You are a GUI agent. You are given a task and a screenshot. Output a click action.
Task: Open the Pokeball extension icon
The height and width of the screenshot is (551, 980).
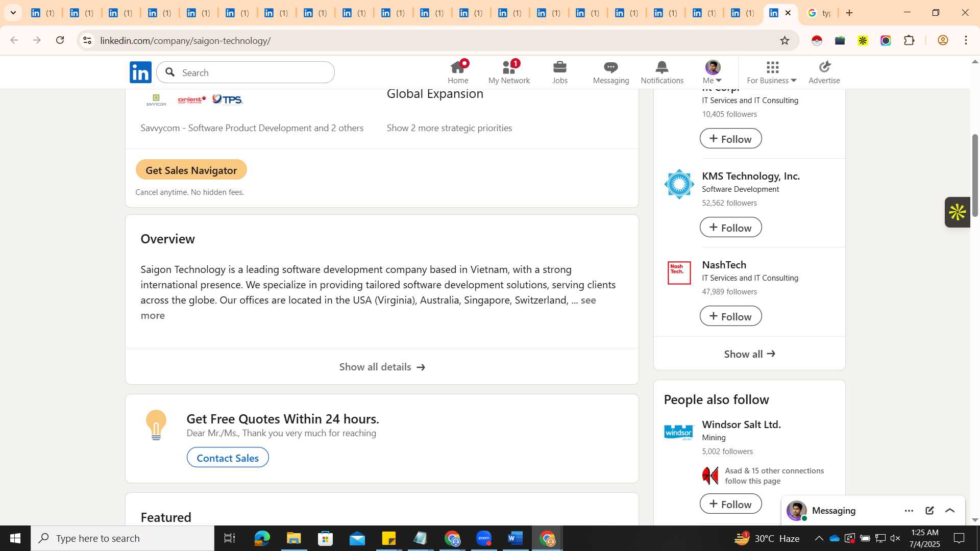(817, 40)
